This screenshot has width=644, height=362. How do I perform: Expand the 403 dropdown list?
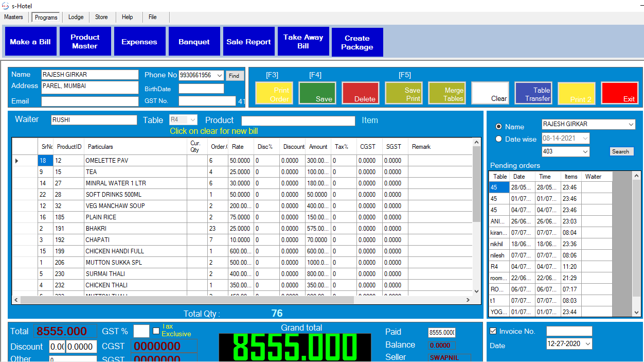[585, 152]
